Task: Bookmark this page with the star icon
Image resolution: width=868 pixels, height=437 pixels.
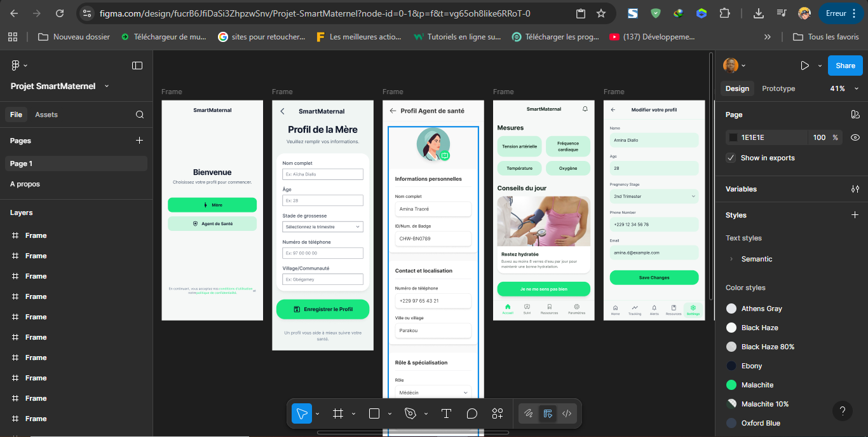Action: coord(601,13)
